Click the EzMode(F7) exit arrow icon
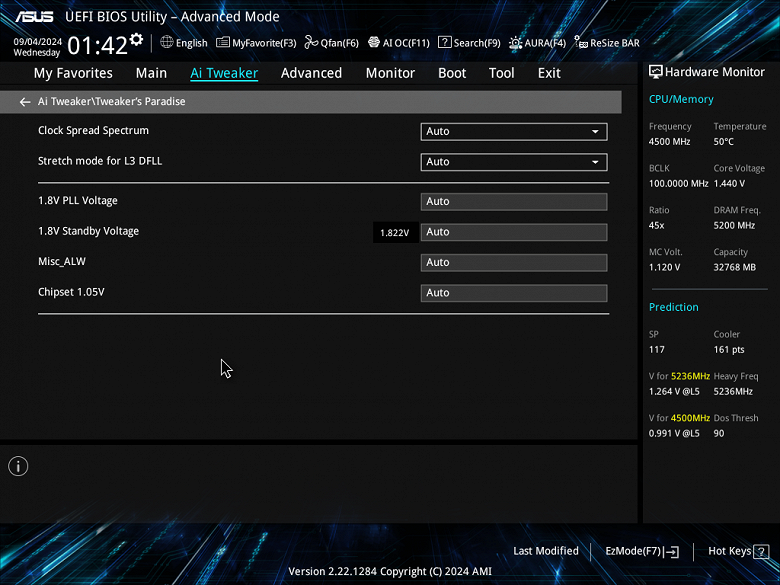This screenshot has width=780, height=585. [671, 551]
